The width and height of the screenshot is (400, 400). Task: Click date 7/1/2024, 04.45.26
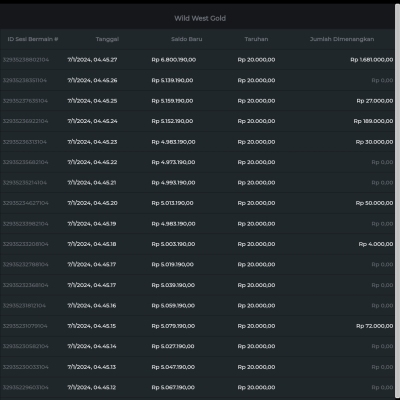pyautogui.click(x=92, y=80)
